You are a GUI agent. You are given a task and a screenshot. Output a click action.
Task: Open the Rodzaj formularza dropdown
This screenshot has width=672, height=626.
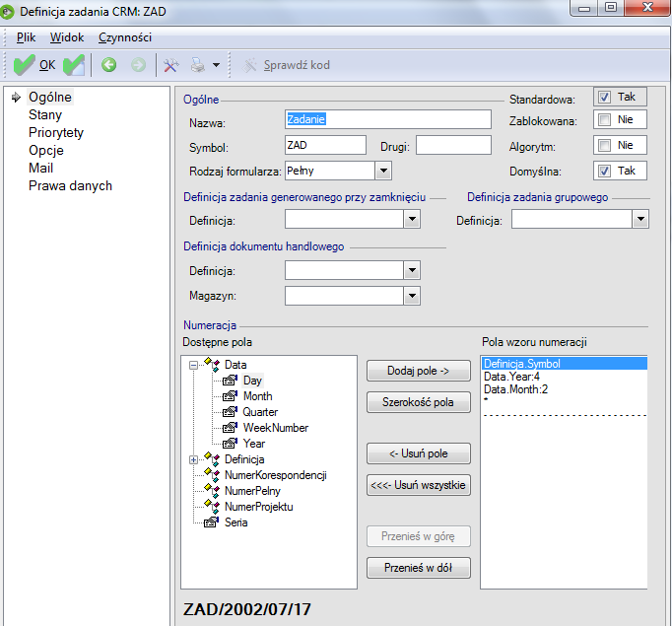click(383, 171)
